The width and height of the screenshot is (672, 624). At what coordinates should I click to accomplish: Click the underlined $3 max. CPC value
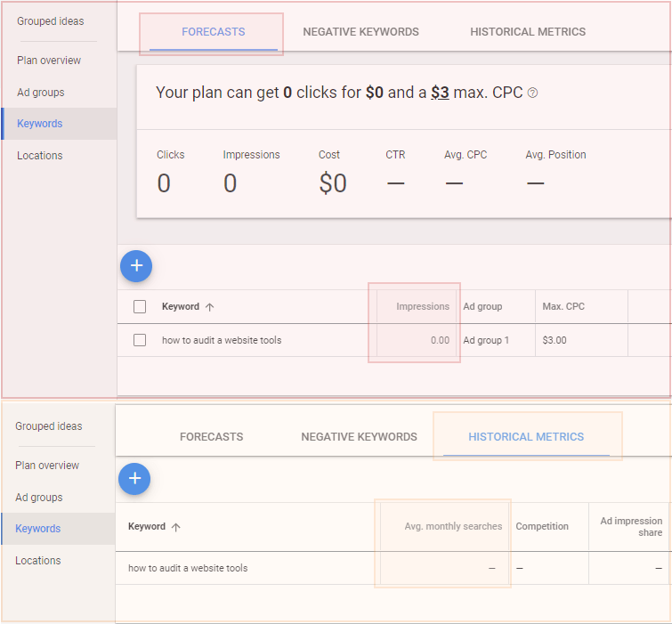click(x=440, y=93)
